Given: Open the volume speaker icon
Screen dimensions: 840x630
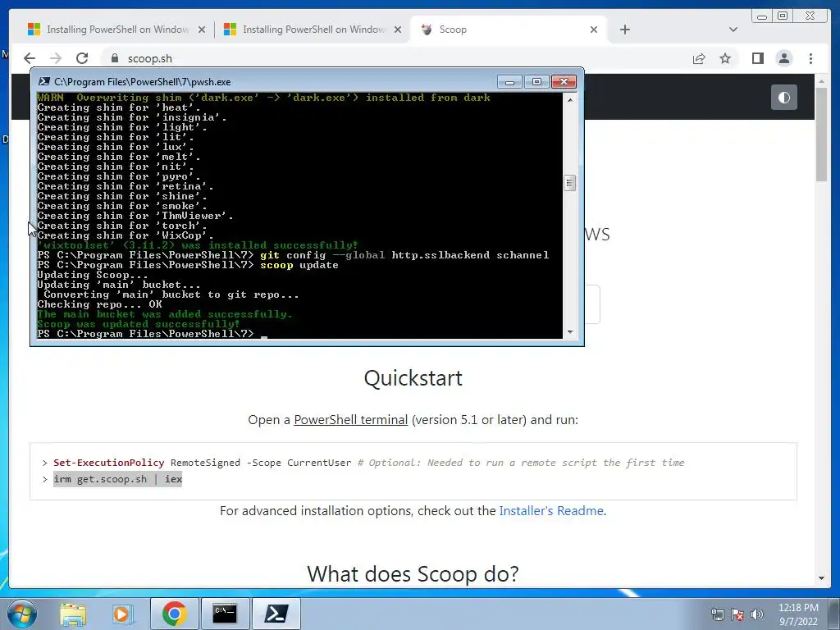Looking at the screenshot, I should (756, 614).
